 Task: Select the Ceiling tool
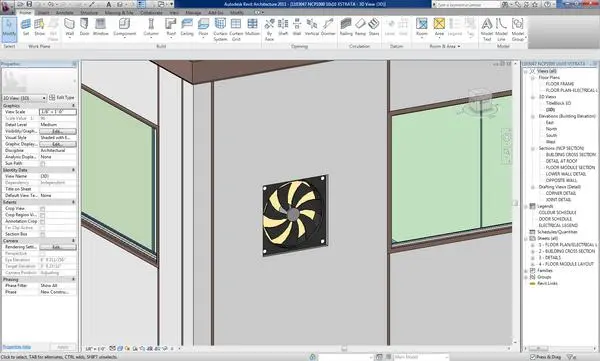click(187, 28)
